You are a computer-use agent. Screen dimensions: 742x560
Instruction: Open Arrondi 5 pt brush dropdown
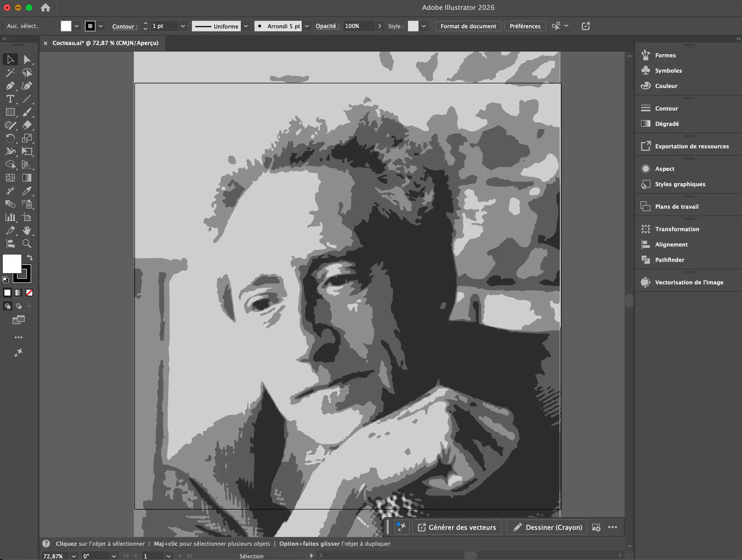pyautogui.click(x=307, y=26)
